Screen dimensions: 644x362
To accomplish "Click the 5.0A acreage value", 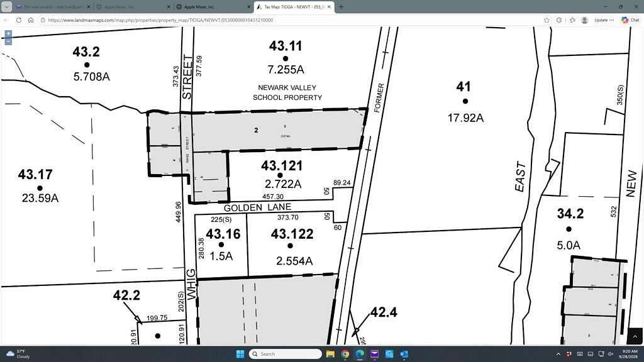I will coord(569,246).
